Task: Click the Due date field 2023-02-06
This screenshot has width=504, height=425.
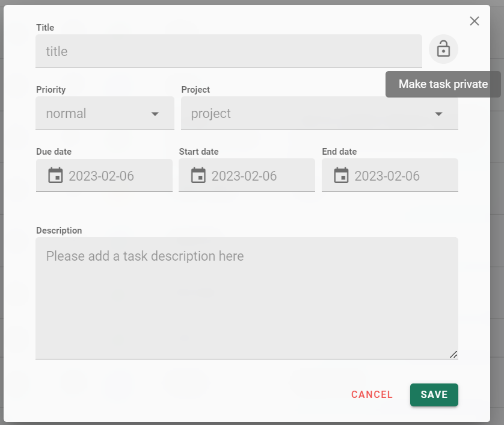Action: pos(104,175)
